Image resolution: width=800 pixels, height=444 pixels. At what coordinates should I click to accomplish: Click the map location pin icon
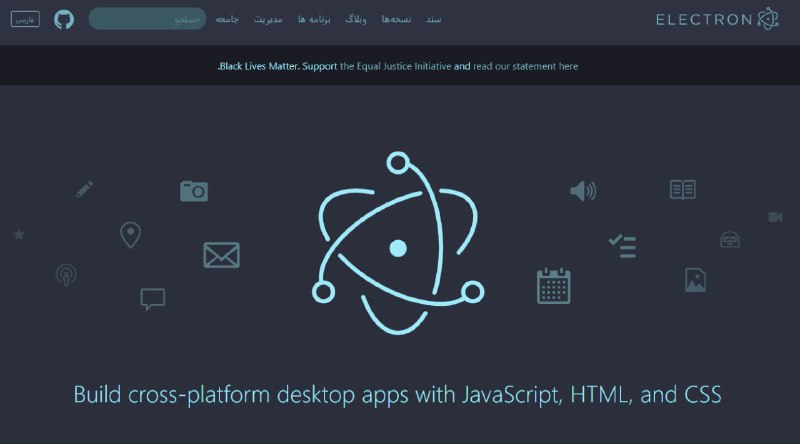coord(131,235)
